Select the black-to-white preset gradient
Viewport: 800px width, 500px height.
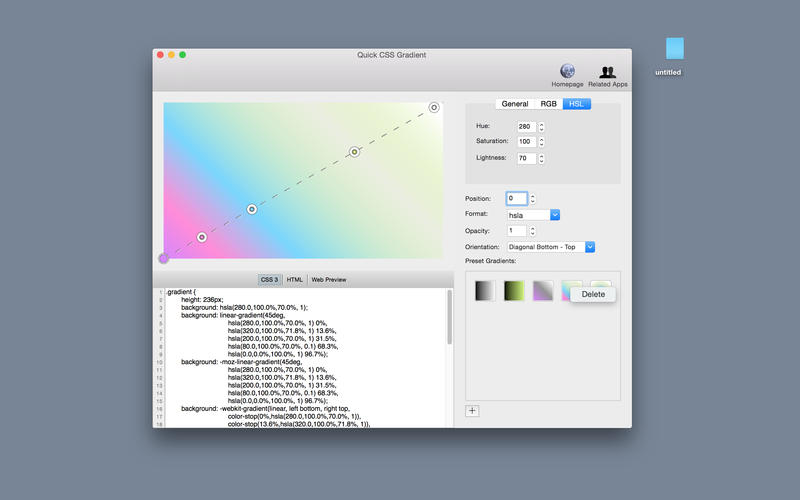click(485, 291)
